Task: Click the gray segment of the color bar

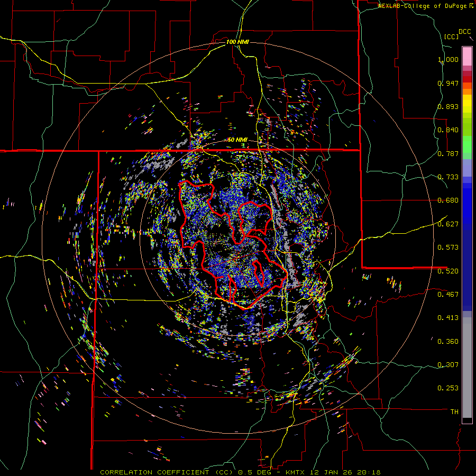Action: point(467,368)
